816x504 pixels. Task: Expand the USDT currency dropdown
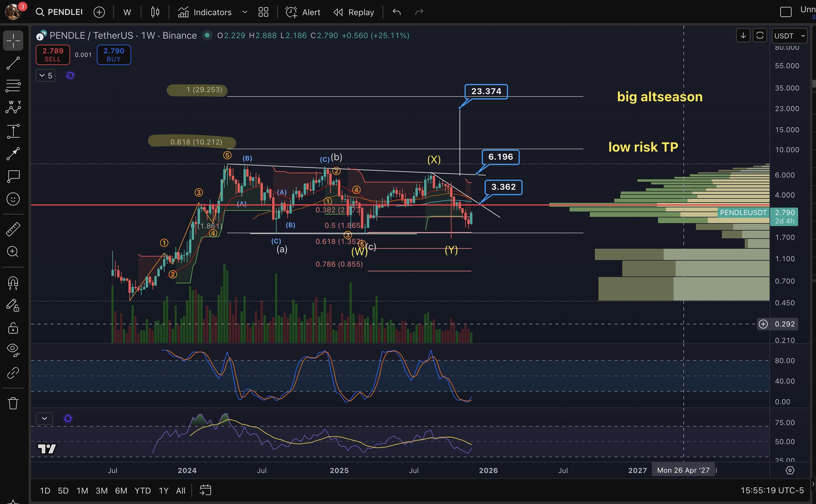(x=789, y=36)
